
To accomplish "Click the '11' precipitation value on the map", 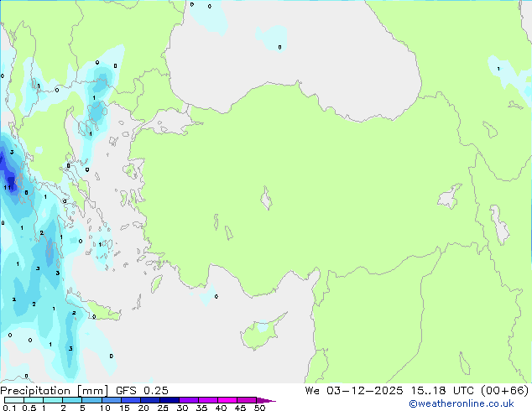I will [x=7, y=188].
